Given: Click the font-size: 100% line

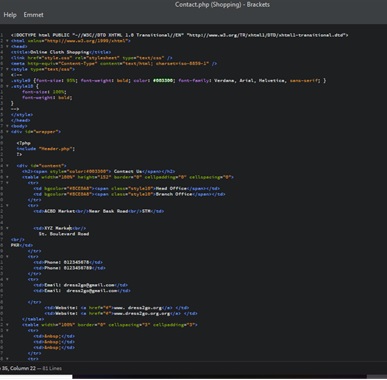Looking at the screenshot, I should [x=44, y=92].
